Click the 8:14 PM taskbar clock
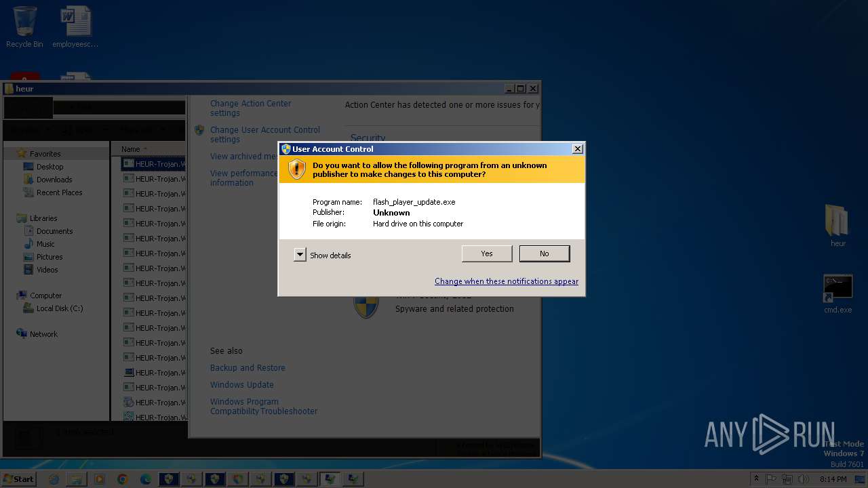The height and width of the screenshot is (488, 868). pos(833,479)
